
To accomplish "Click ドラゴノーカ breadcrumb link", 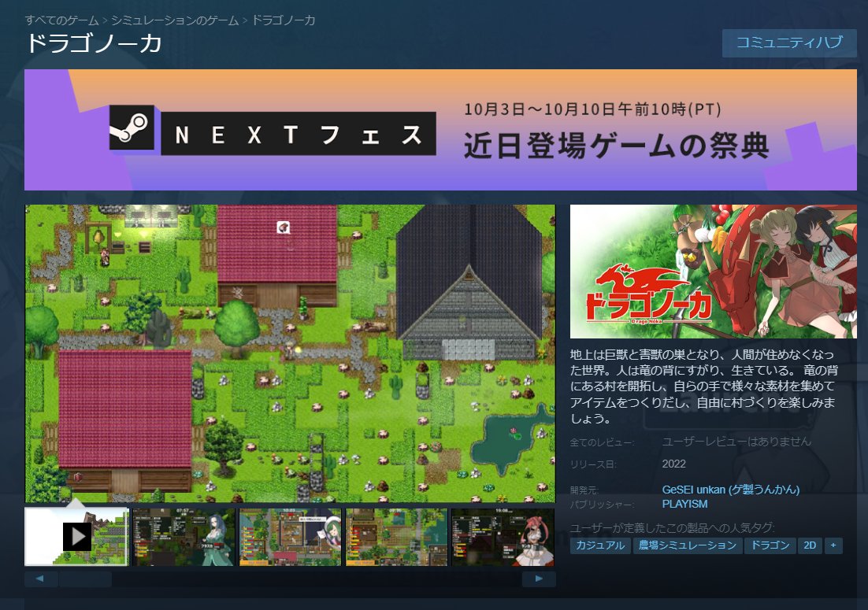I will 284,20.
